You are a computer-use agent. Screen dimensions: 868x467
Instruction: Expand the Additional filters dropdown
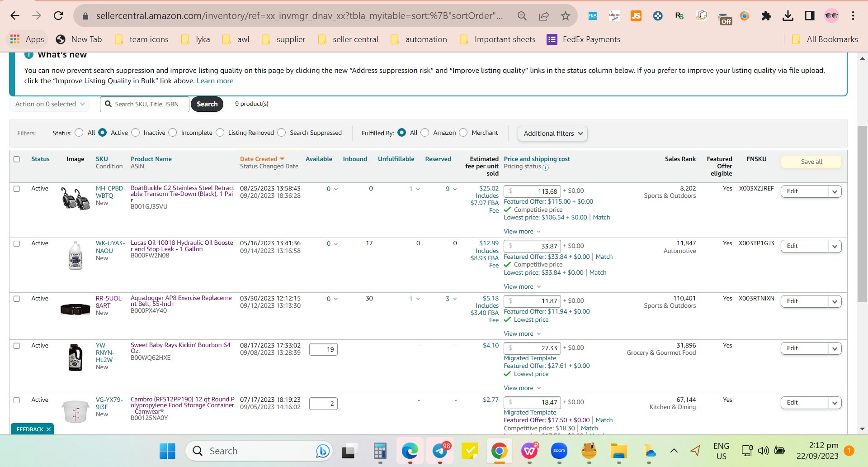click(552, 133)
